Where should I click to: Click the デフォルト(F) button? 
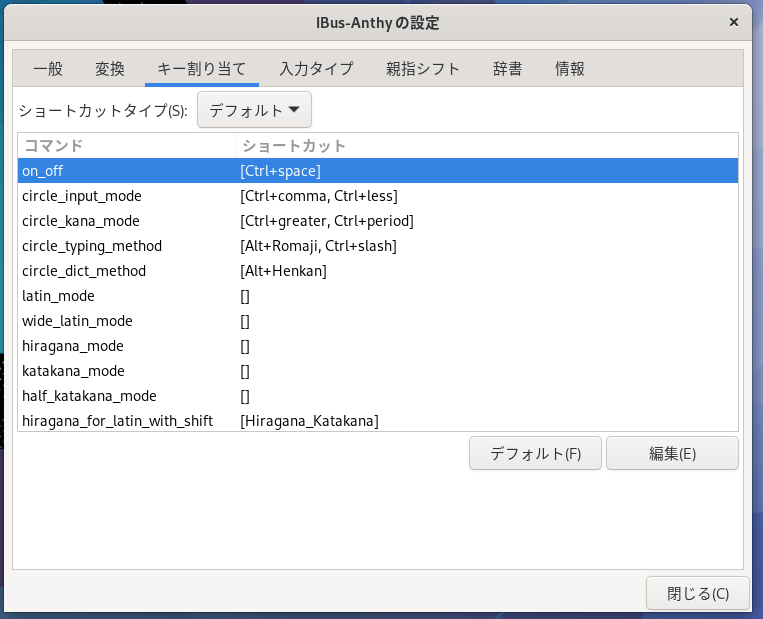[x=535, y=454]
